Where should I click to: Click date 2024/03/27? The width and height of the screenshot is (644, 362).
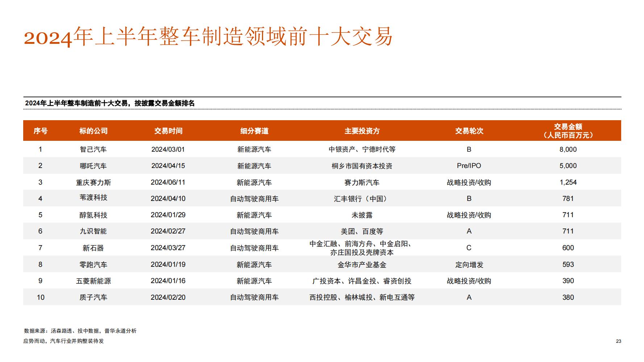pyautogui.click(x=168, y=248)
